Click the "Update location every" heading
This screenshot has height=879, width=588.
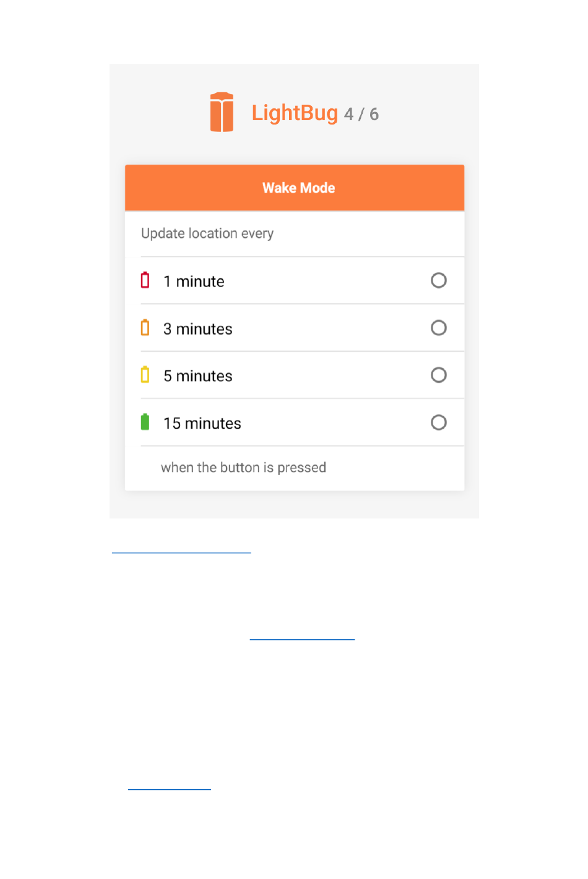click(207, 234)
